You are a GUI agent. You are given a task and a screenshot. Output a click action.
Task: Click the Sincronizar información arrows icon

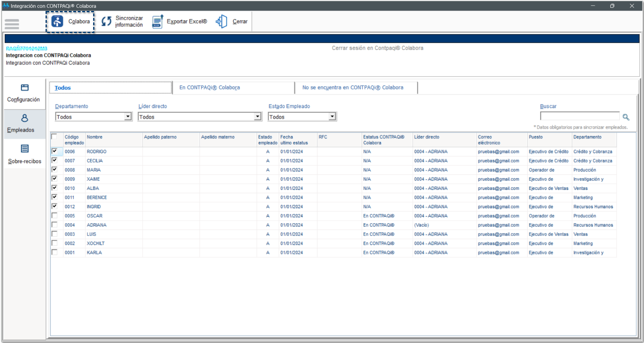(106, 22)
